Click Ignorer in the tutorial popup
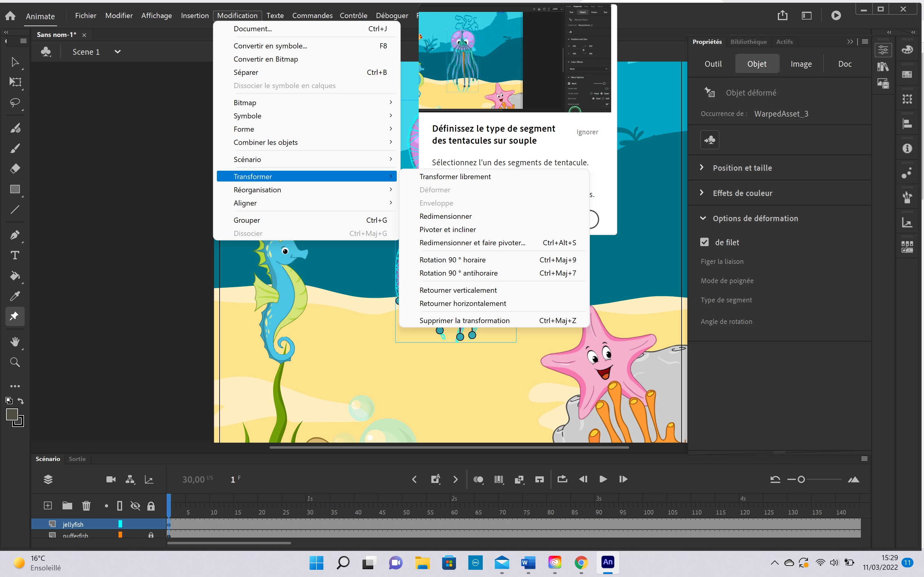 click(x=587, y=132)
